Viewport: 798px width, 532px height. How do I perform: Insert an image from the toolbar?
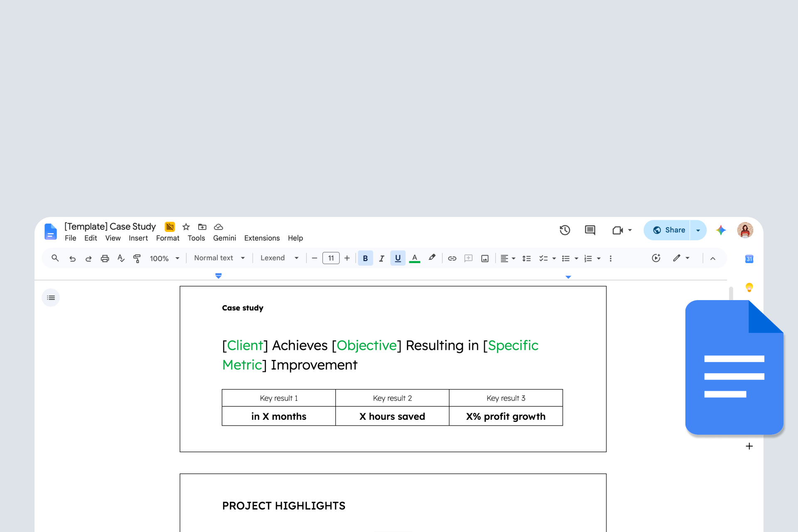point(485,259)
